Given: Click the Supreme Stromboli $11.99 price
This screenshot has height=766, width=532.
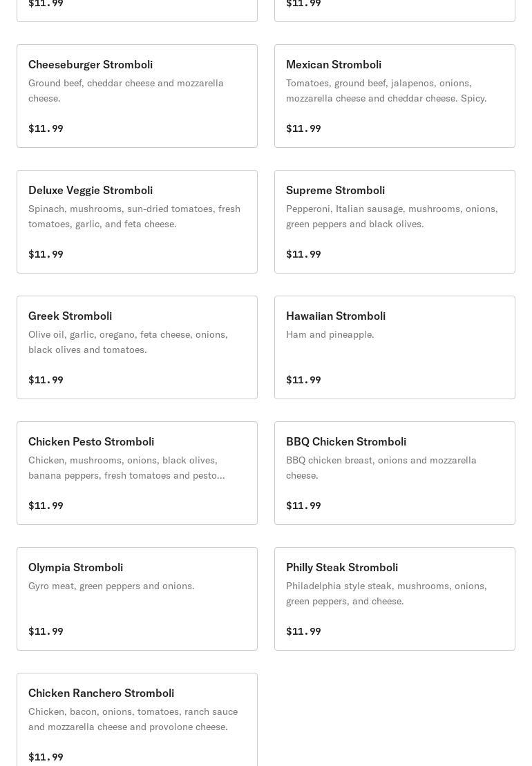Looking at the screenshot, I should point(303,254).
